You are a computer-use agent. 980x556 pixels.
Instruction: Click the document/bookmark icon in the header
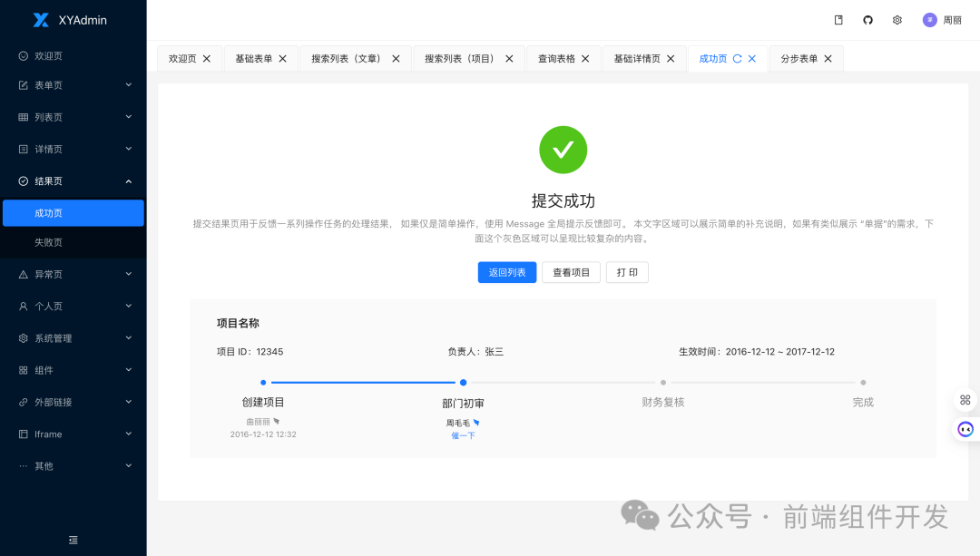(838, 20)
